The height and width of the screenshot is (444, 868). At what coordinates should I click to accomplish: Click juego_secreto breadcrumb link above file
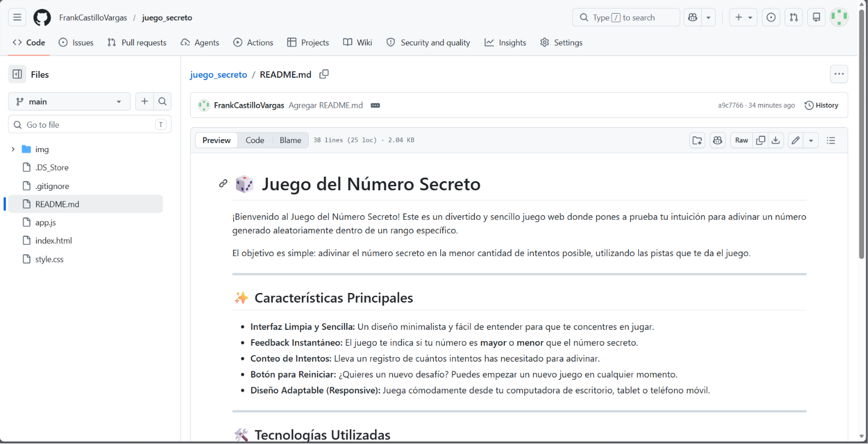[x=218, y=74]
